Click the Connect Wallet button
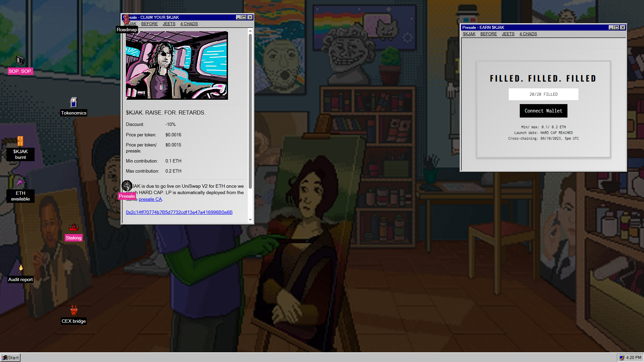The image size is (644, 362). coord(543,111)
